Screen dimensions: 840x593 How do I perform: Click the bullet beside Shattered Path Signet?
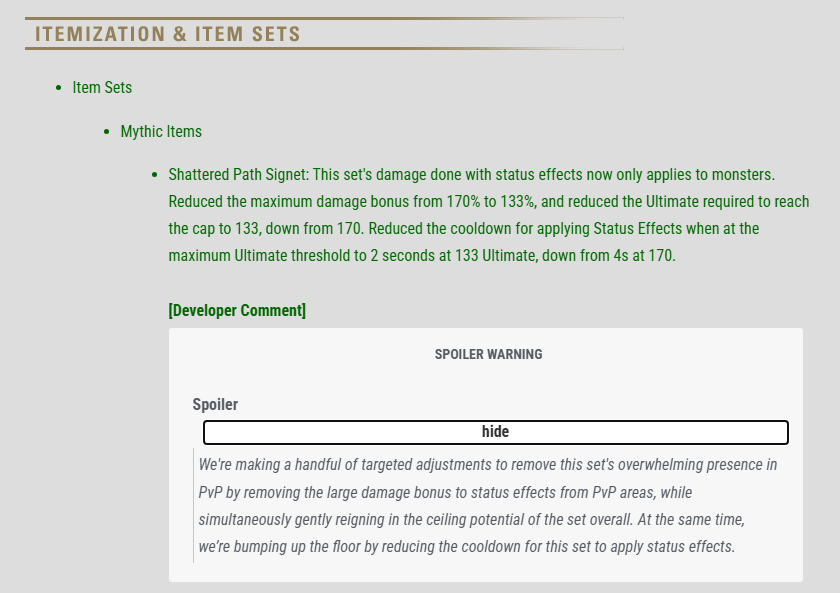tap(154, 175)
